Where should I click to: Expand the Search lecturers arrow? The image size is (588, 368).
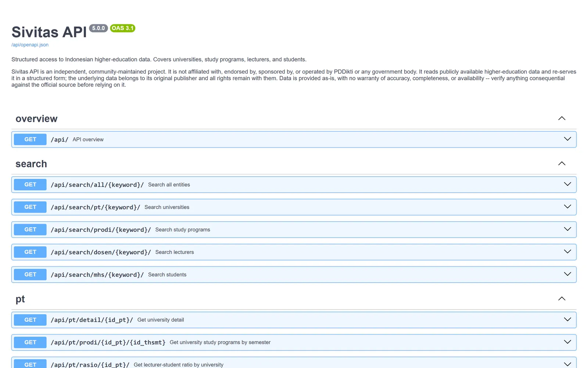567,252
